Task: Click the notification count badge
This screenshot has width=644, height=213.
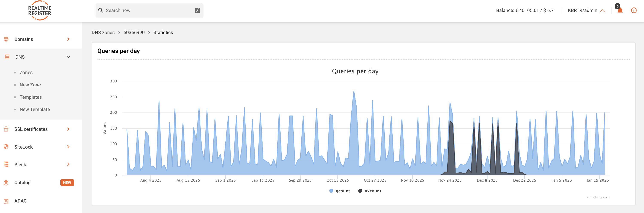Action: click(618, 6)
